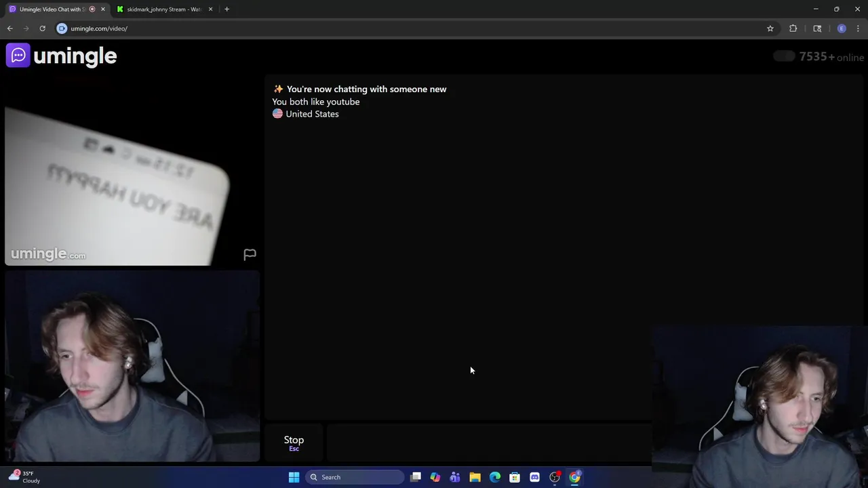Screen dimensions: 868x488
Task: Toggle the dark switch beside online count
Action: 784,56
